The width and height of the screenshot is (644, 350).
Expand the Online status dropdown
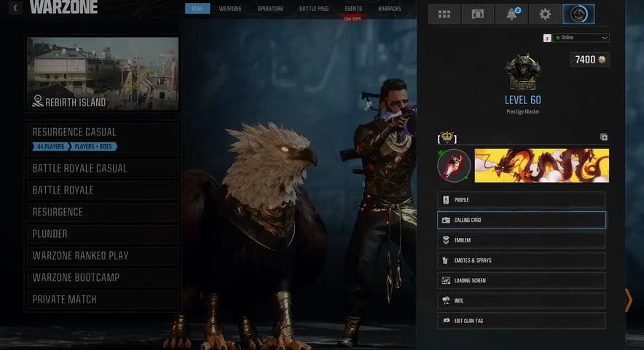point(581,38)
